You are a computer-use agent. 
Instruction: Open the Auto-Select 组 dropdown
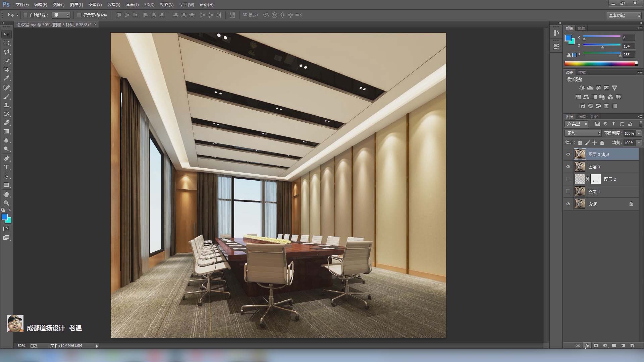[61, 15]
